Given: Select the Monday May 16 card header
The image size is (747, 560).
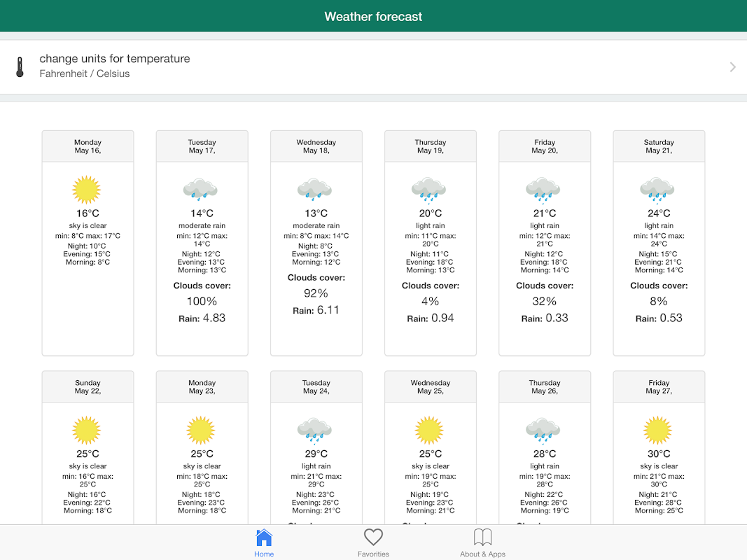Looking at the screenshot, I should (x=88, y=146).
